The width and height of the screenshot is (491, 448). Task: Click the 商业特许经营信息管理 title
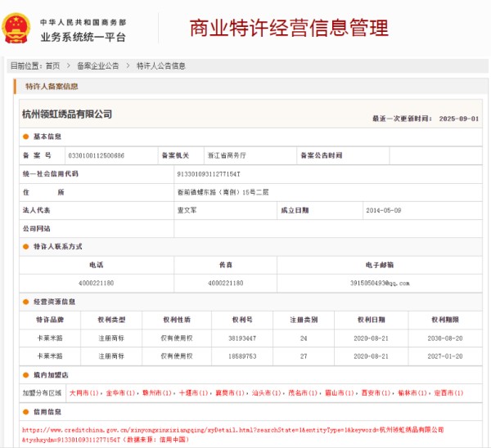coord(289,28)
